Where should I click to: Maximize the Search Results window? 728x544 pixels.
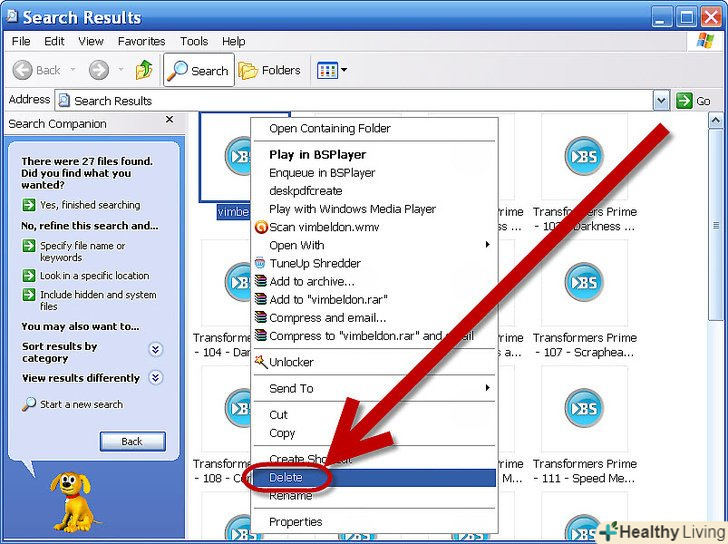[687, 18]
